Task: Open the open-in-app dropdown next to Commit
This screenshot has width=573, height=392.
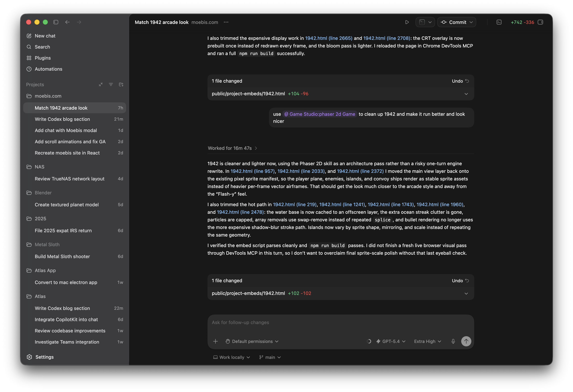Action: pos(425,22)
